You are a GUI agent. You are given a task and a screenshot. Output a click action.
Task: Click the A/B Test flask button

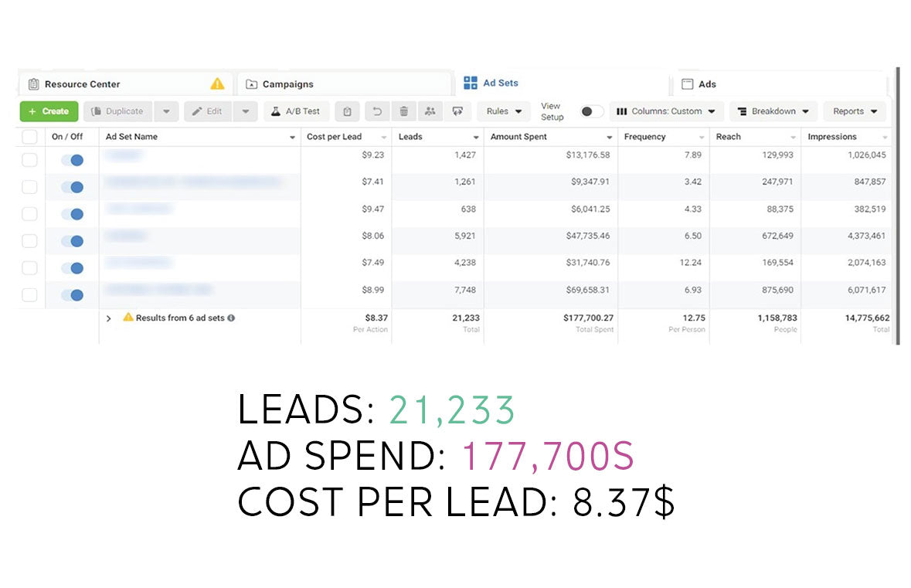coord(296,111)
